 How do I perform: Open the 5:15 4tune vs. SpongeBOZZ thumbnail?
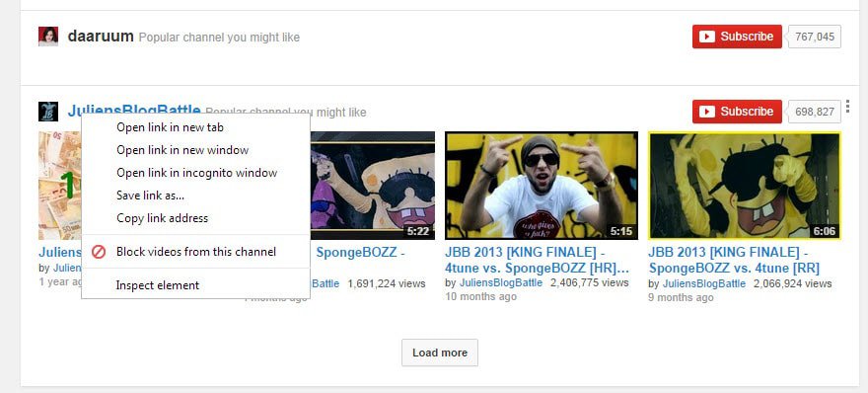pyautogui.click(x=542, y=185)
